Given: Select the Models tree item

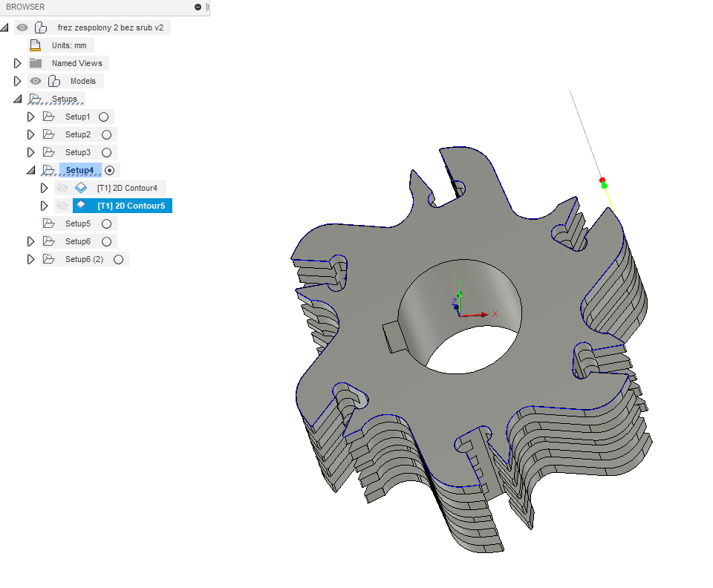Looking at the screenshot, I should [82, 81].
